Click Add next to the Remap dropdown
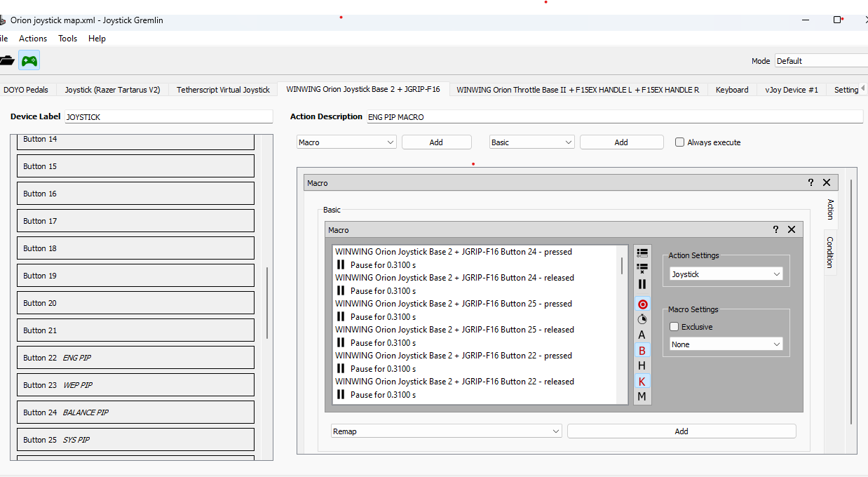 click(681, 431)
